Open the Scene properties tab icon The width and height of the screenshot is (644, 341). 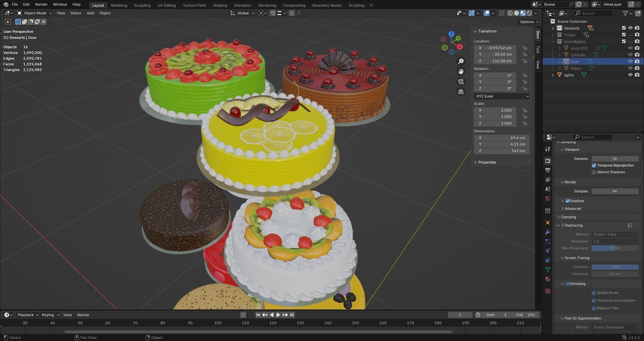coord(548,189)
